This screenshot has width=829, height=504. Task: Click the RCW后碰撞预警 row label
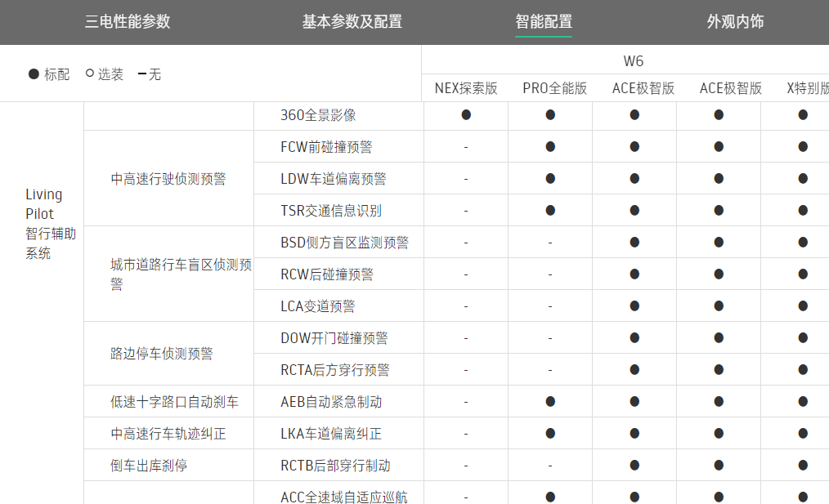tap(327, 274)
